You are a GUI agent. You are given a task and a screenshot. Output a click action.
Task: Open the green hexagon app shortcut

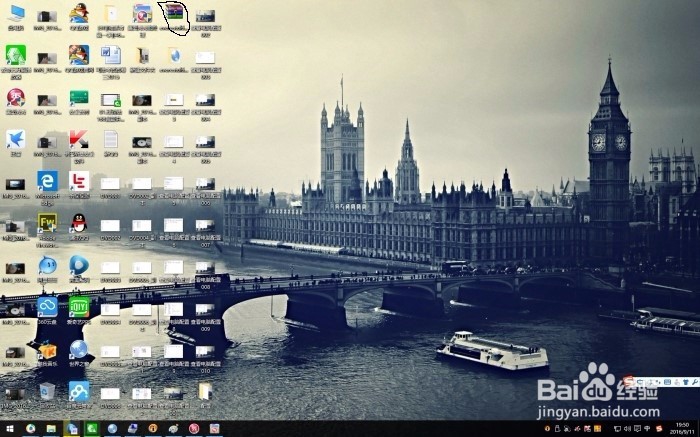pos(16,55)
